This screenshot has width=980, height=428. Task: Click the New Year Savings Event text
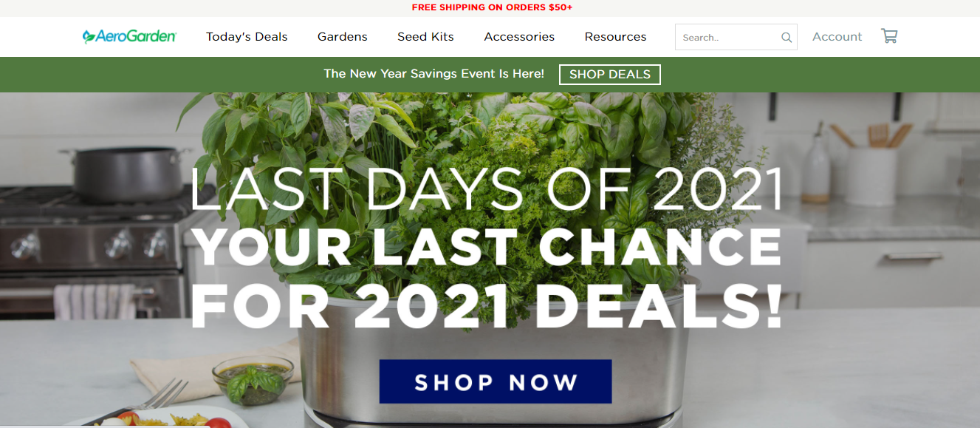coord(434,74)
